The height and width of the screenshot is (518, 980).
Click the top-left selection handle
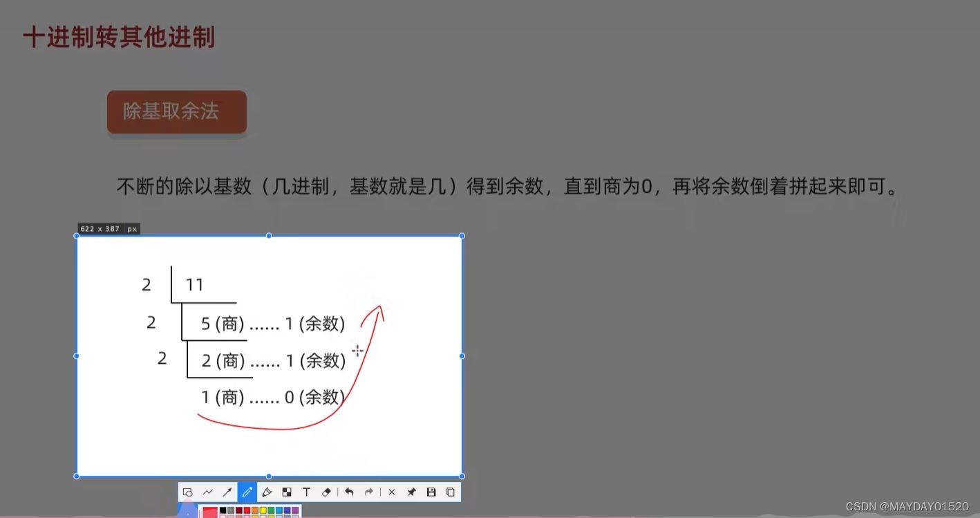coord(76,236)
